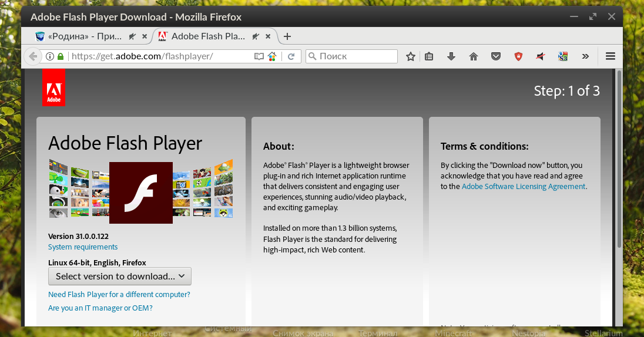Show bookmarks list icon
Image resolution: width=644 pixels, height=337 pixels.
(x=429, y=56)
